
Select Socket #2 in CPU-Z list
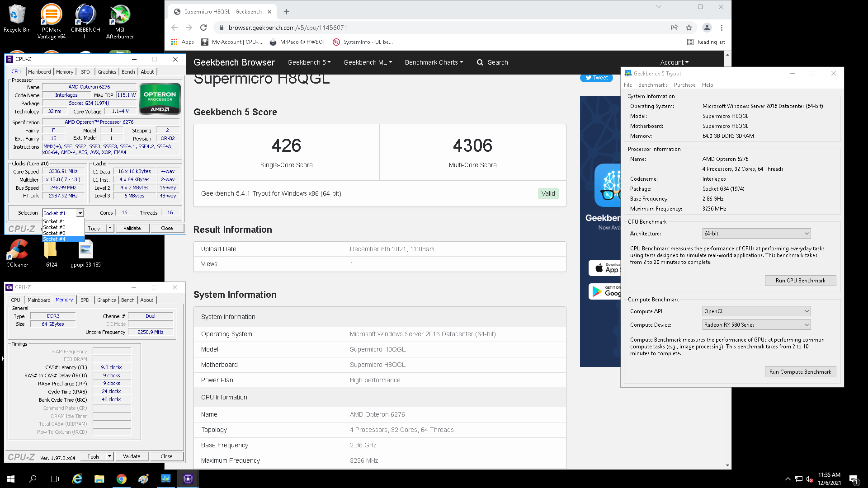pos(63,227)
